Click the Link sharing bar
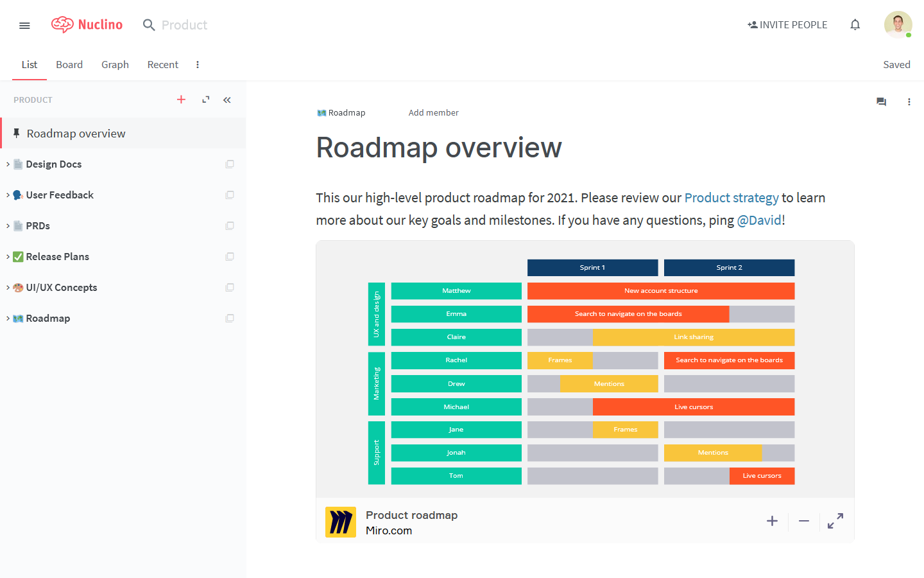Image resolution: width=924 pixels, height=578 pixels. click(x=694, y=337)
